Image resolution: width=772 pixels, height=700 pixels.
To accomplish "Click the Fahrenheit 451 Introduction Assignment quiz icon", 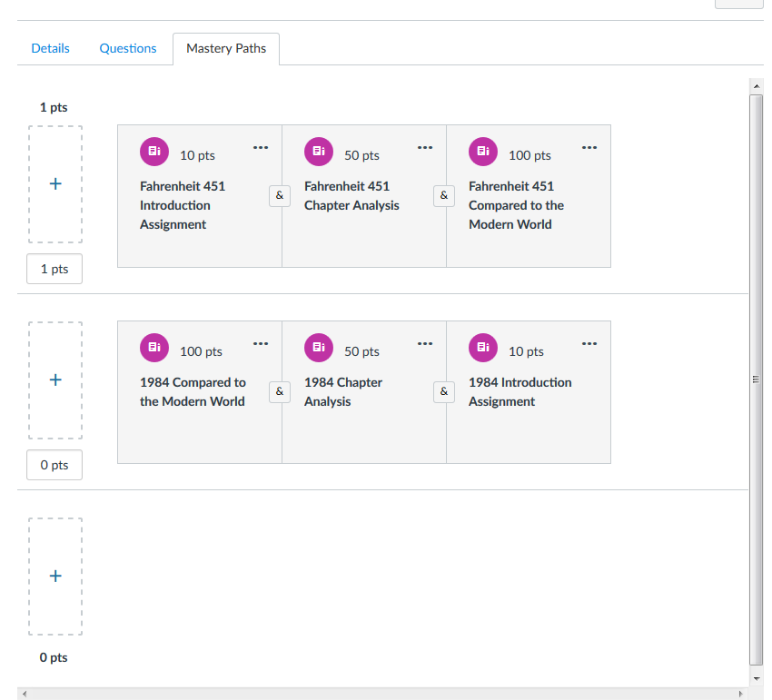I will click(x=154, y=152).
